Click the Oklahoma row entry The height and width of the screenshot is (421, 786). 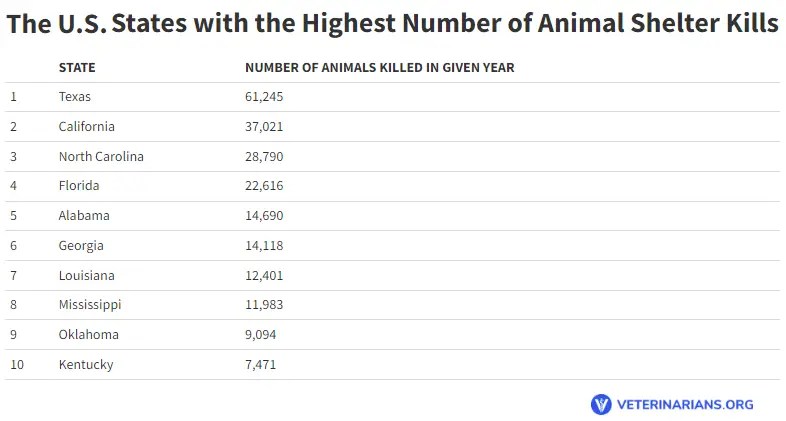pyautogui.click(x=88, y=335)
